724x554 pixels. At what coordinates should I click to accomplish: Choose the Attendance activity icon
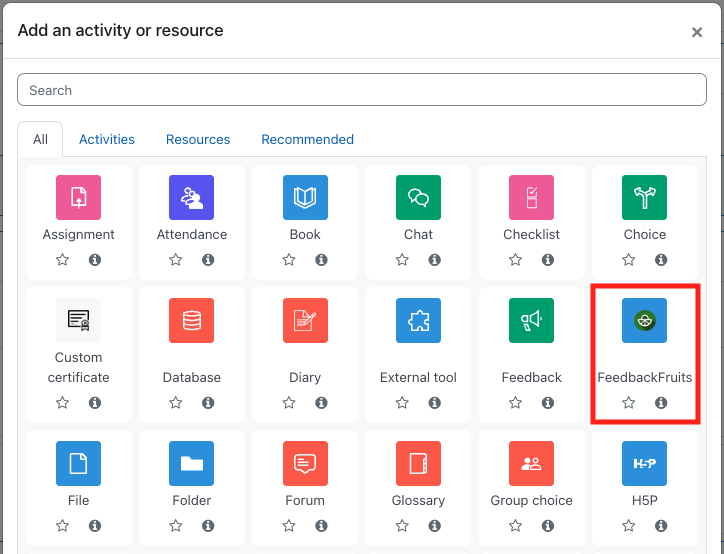click(191, 198)
